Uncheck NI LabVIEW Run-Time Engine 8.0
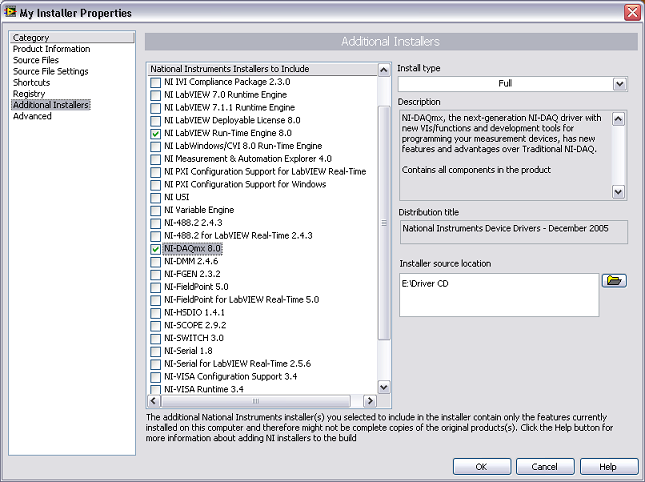Screen dimensions: 645x482 tap(155, 134)
